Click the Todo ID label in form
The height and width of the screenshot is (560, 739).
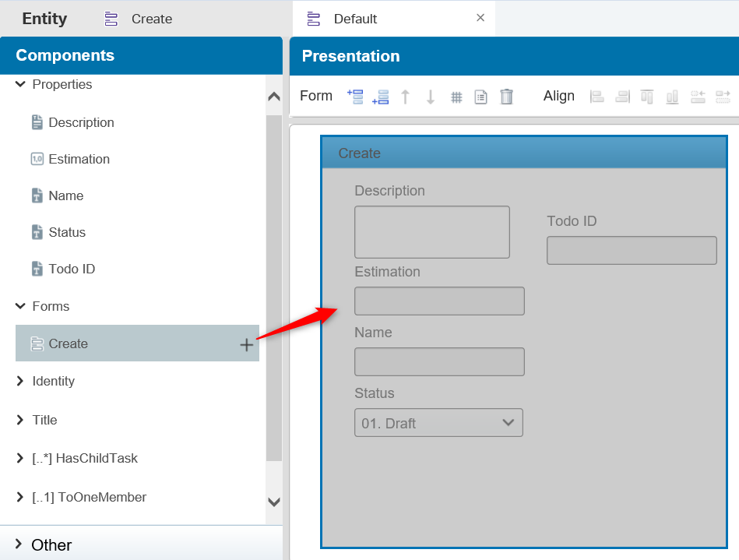click(x=572, y=220)
